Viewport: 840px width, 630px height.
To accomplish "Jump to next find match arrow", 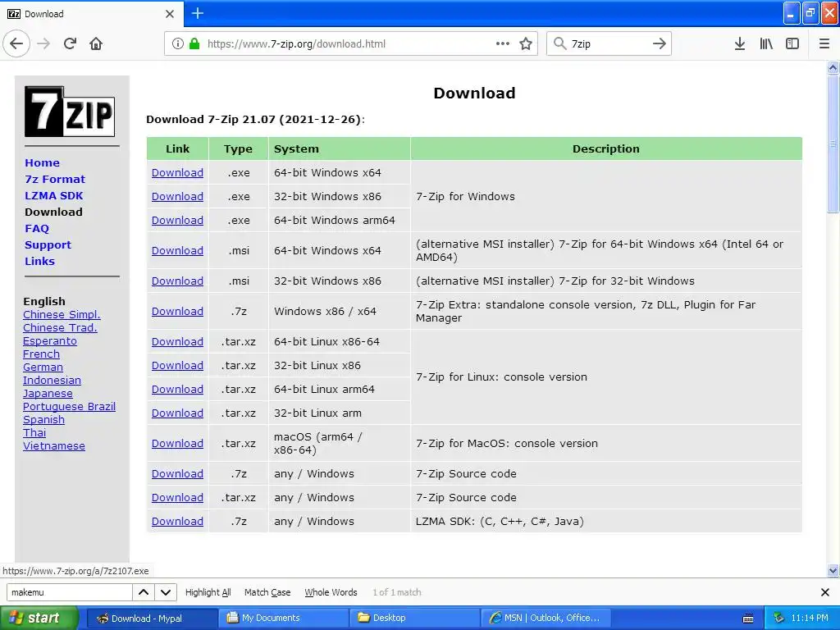I will 166,592.
